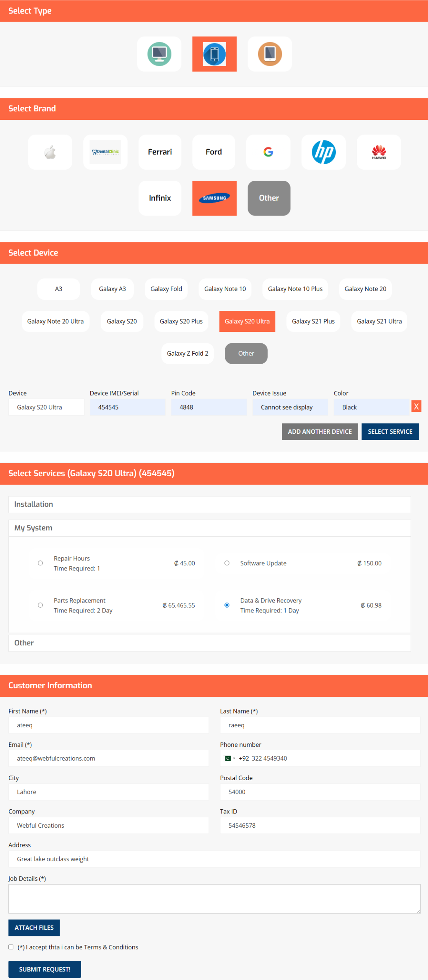The width and height of the screenshot is (428, 980).
Task: Click Select Service button
Action: click(x=390, y=431)
